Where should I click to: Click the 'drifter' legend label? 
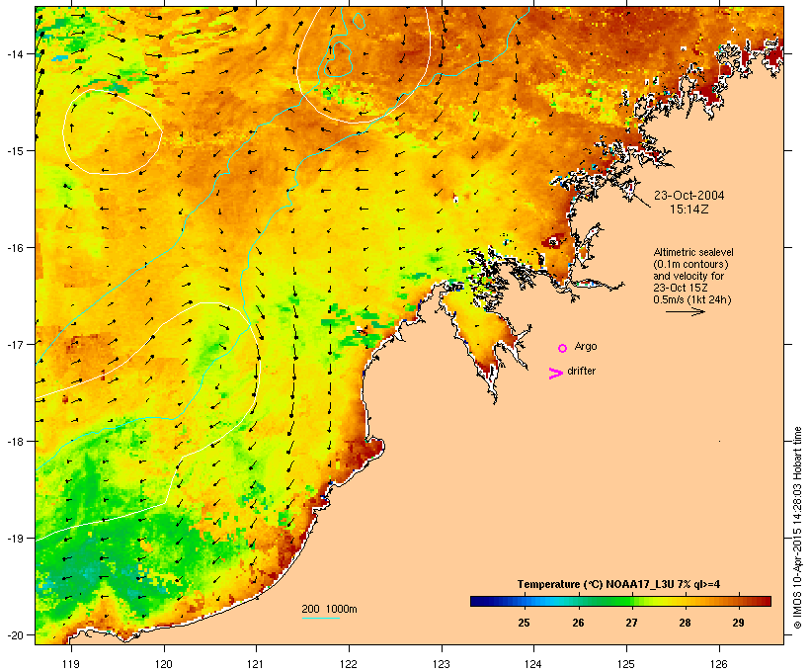click(x=581, y=371)
